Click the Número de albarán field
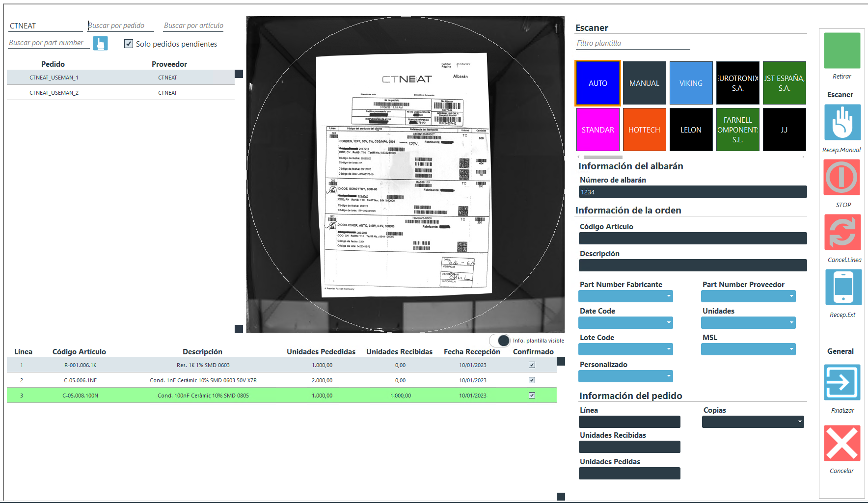 [692, 192]
